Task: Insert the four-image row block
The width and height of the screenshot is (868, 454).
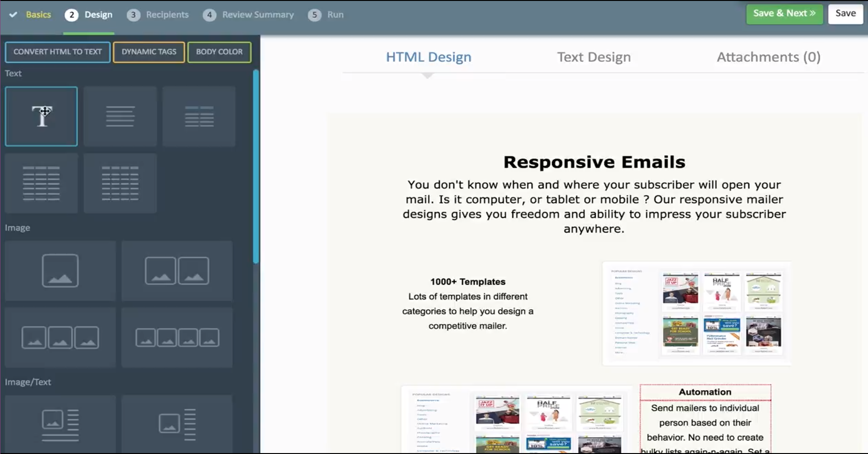Action: click(177, 338)
